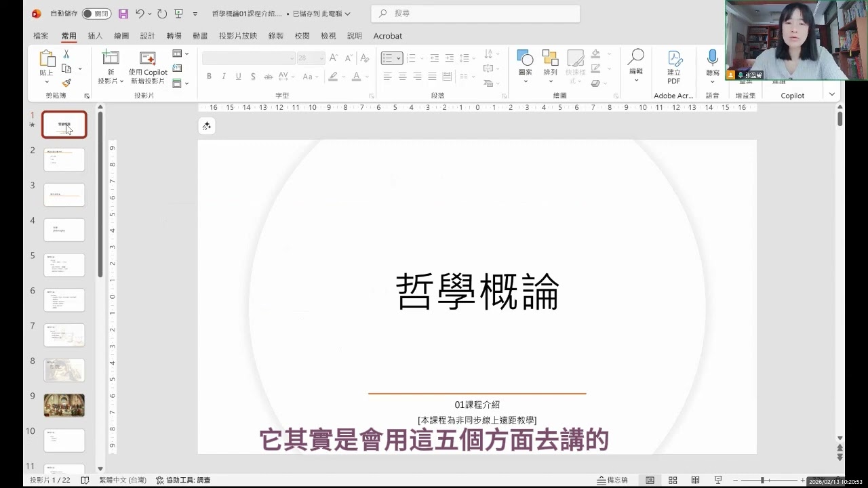Open the Customize Quick Access Toolbar dropdown
Screen dimensions: 868x488
pyautogui.click(x=195, y=14)
